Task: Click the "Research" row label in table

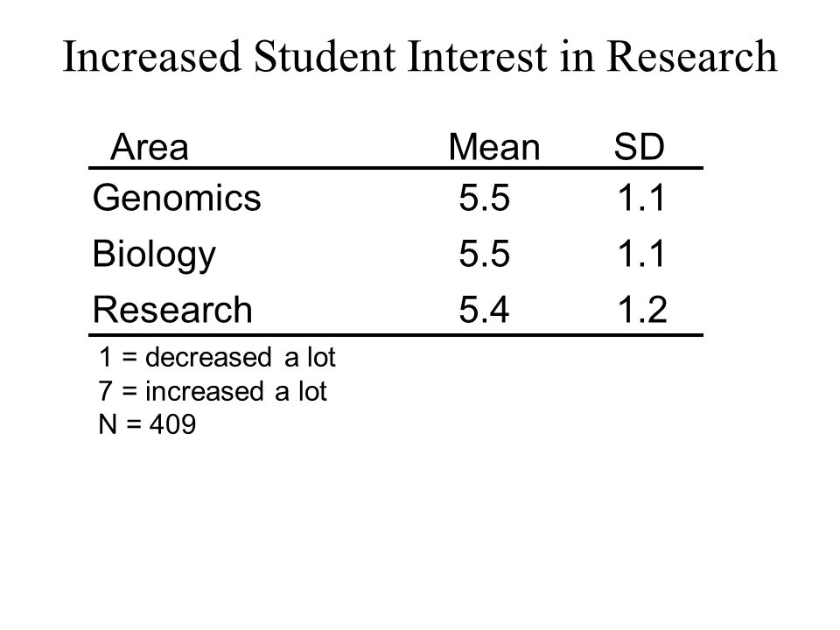Action: click(x=172, y=310)
